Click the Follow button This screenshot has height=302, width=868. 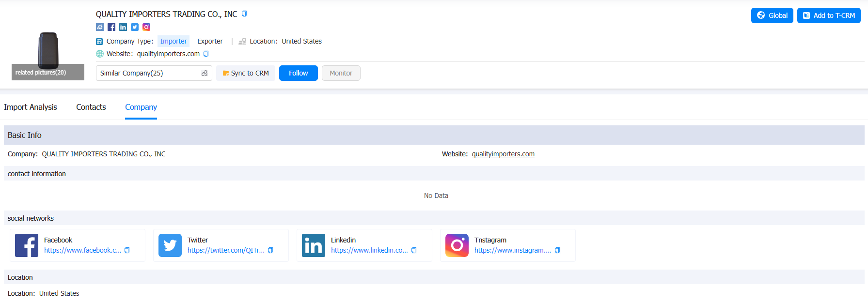pos(299,73)
